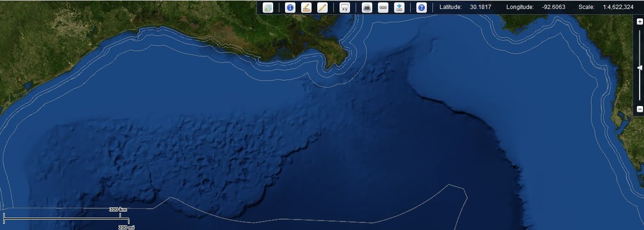This screenshot has height=230, width=644.
Task: Click the Latitude label
Action: (x=451, y=7)
